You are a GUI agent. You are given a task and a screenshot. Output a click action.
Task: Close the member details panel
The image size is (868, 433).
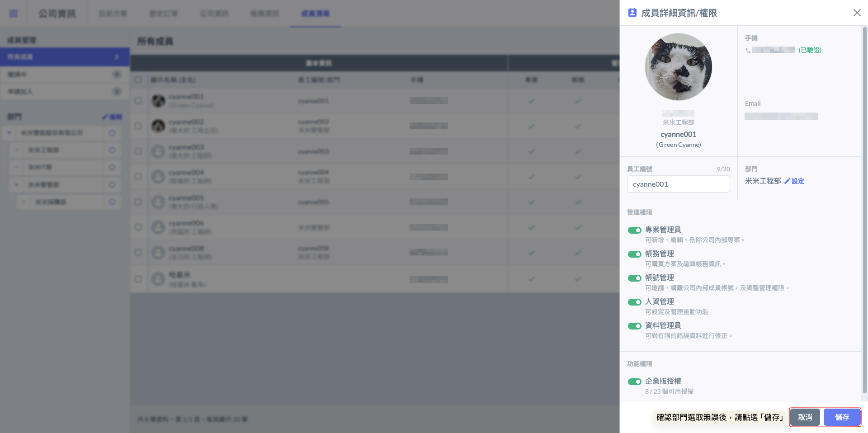point(857,13)
